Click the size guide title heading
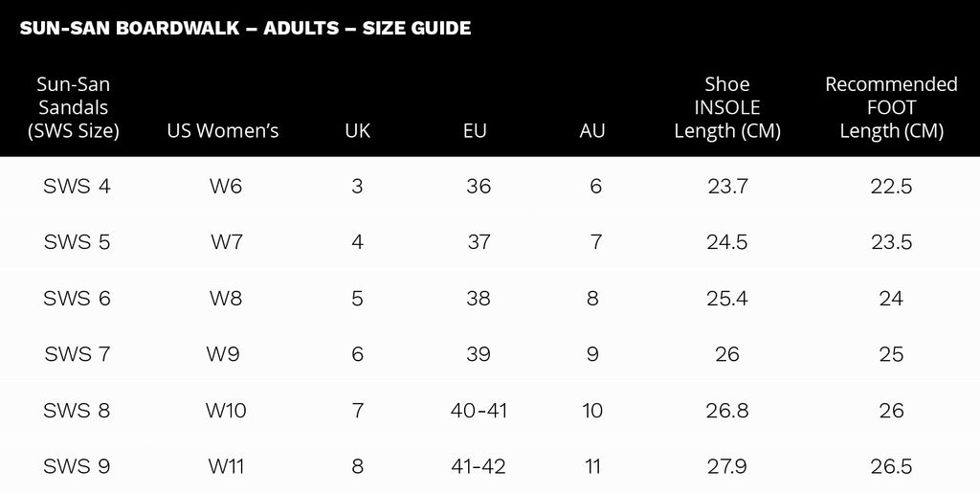Image resolution: width=980 pixels, height=494 pixels. point(245,28)
